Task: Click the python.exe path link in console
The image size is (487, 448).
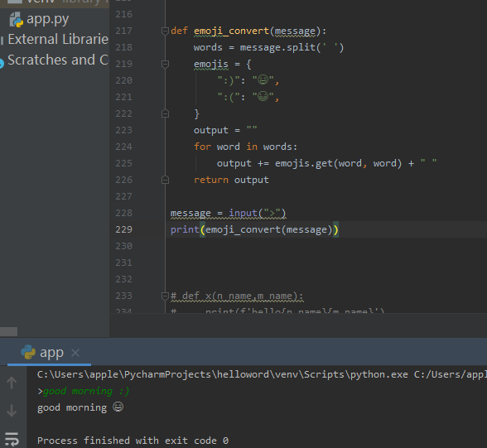Action: point(222,374)
